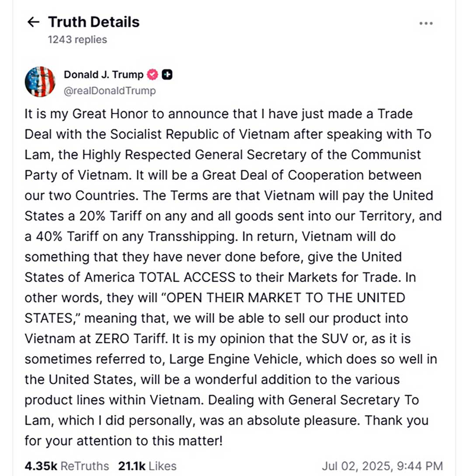Click the black plus badge next to the name
This screenshot has height=476, width=467.
pyautogui.click(x=167, y=75)
